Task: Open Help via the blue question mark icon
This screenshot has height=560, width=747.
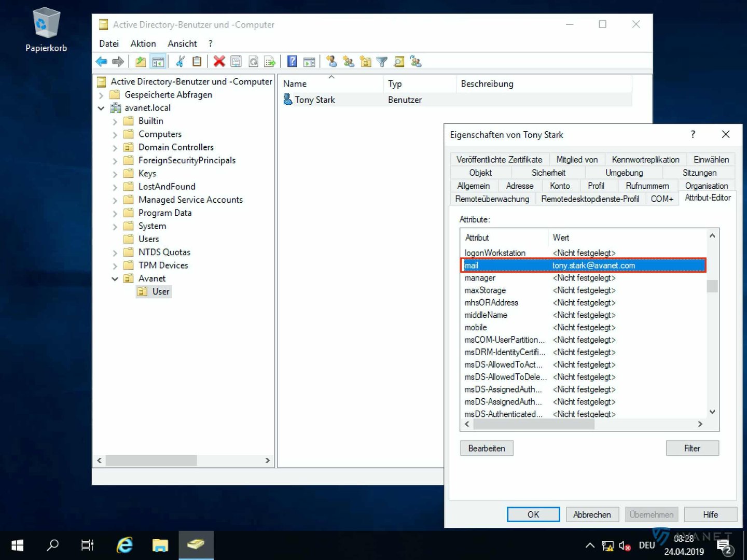Action: pos(292,62)
